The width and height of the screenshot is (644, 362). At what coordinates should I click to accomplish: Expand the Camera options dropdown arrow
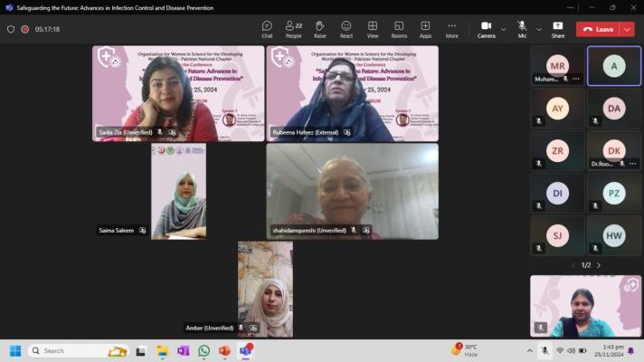(504, 29)
